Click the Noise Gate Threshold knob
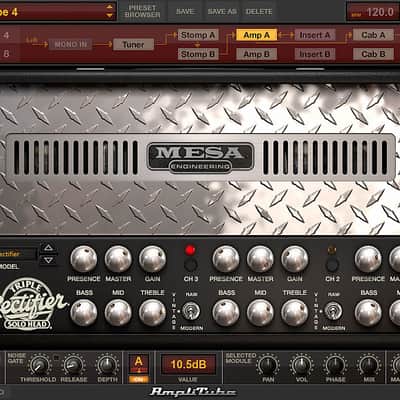Viewport: 400px width, 400px height. (x=39, y=365)
